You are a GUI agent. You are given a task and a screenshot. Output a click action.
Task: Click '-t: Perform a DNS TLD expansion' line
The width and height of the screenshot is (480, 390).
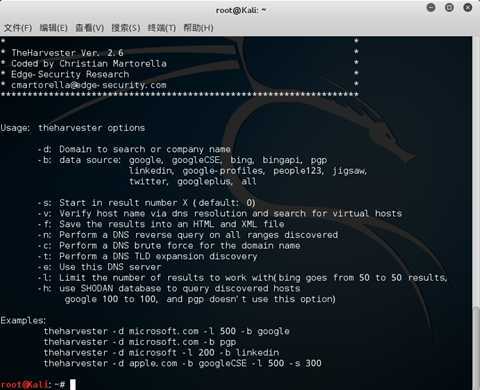click(147, 256)
